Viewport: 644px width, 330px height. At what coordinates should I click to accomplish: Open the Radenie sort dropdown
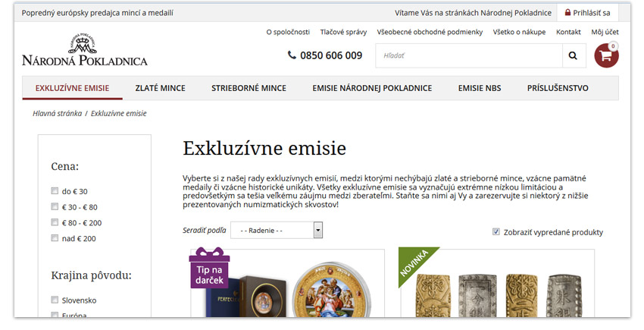click(x=277, y=230)
